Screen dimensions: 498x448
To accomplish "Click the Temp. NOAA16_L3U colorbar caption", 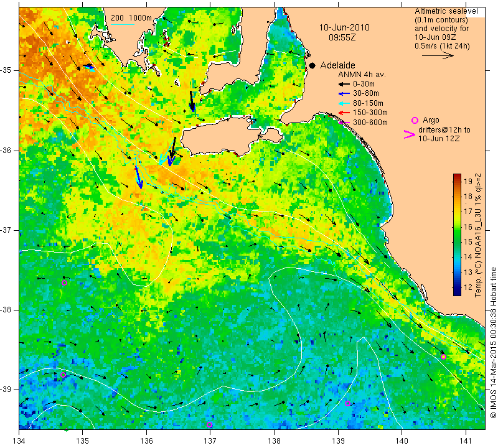I will tap(477, 235).
